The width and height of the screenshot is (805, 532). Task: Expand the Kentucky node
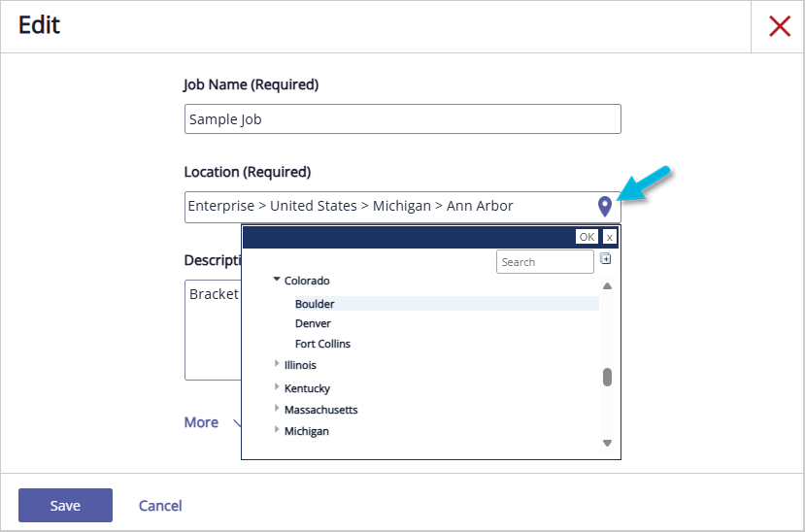point(277,387)
